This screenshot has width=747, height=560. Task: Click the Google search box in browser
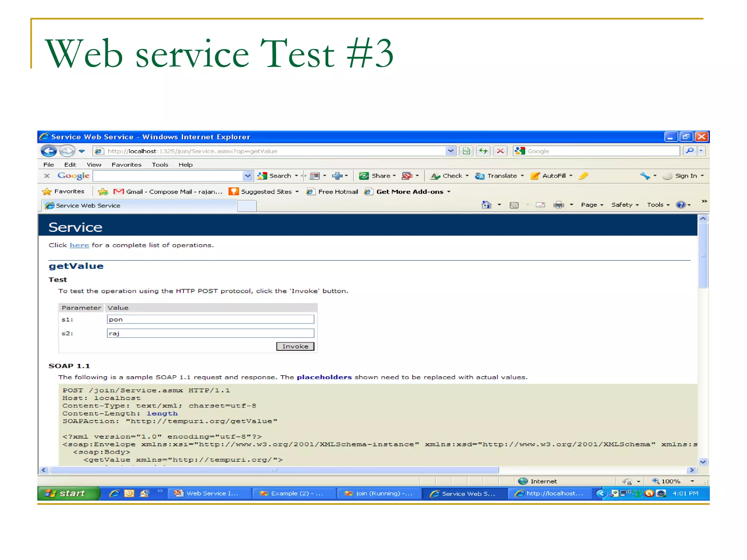click(x=597, y=151)
